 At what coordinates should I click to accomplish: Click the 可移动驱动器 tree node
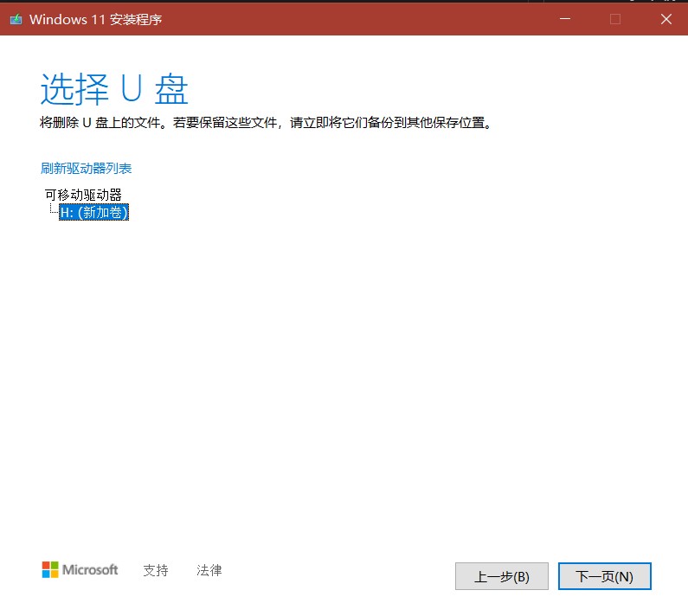tap(83, 195)
